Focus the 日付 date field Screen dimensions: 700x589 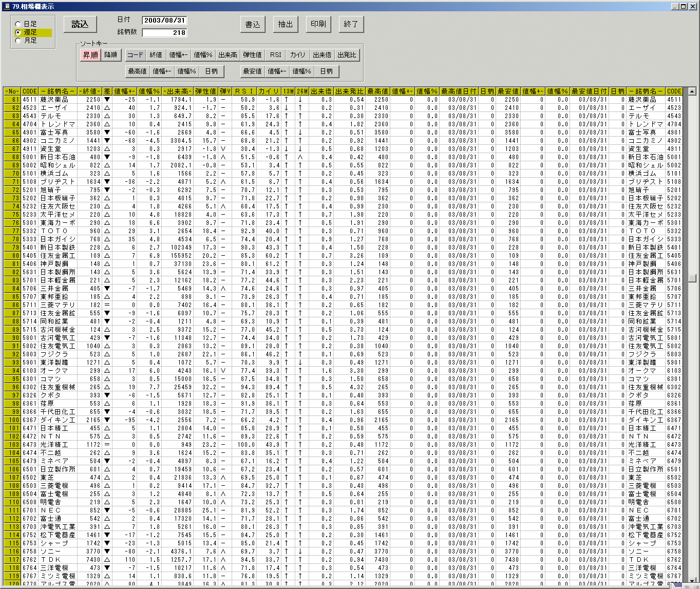point(164,21)
